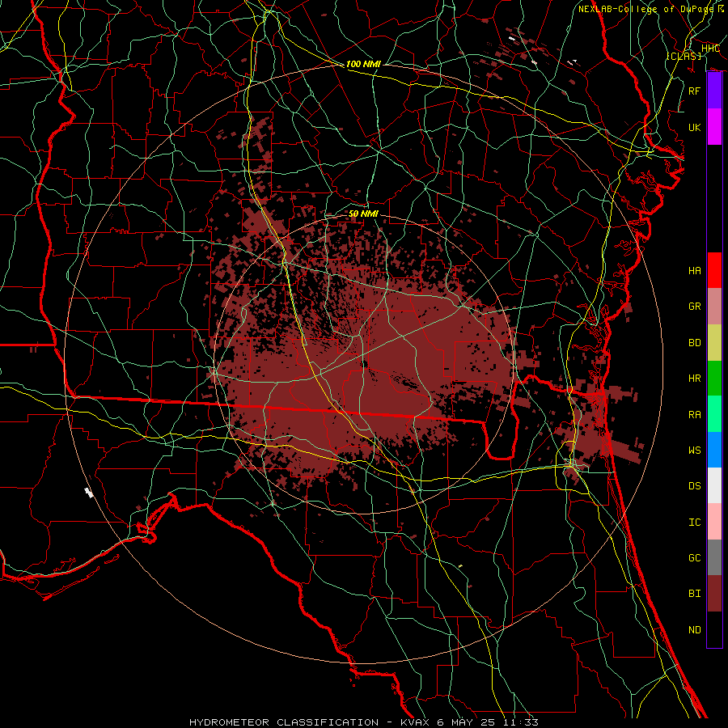
Task: Click the HA legend label
Action: (x=694, y=270)
